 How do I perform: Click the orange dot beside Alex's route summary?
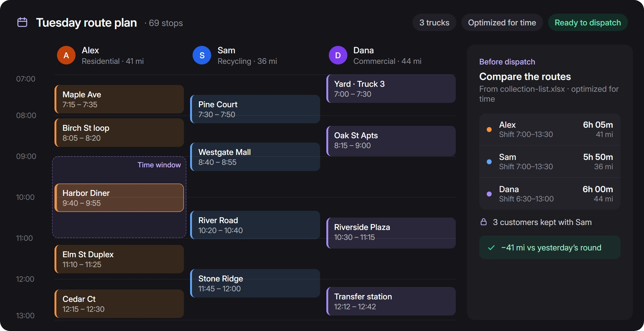(489, 130)
